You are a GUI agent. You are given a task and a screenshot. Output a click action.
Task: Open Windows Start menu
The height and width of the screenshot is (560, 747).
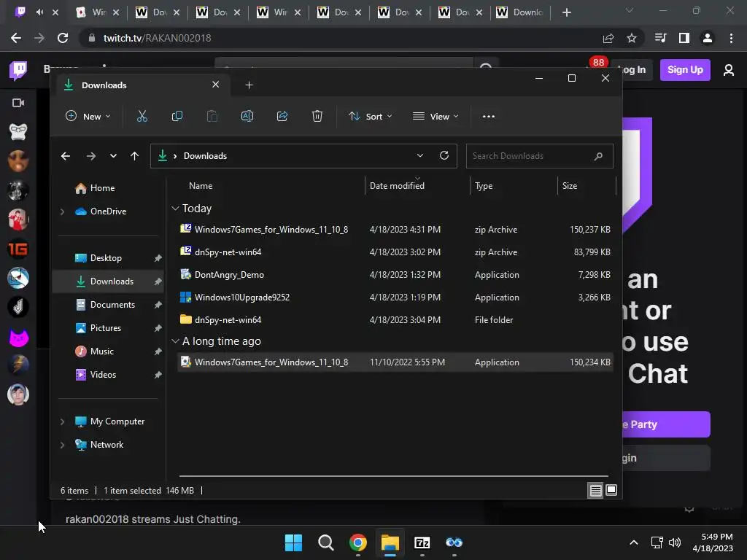pos(293,542)
